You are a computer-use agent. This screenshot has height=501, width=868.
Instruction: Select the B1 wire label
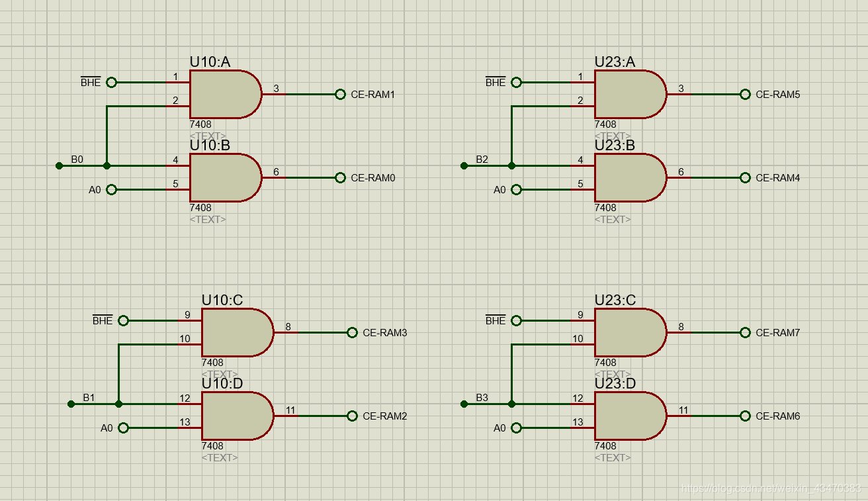[89, 398]
